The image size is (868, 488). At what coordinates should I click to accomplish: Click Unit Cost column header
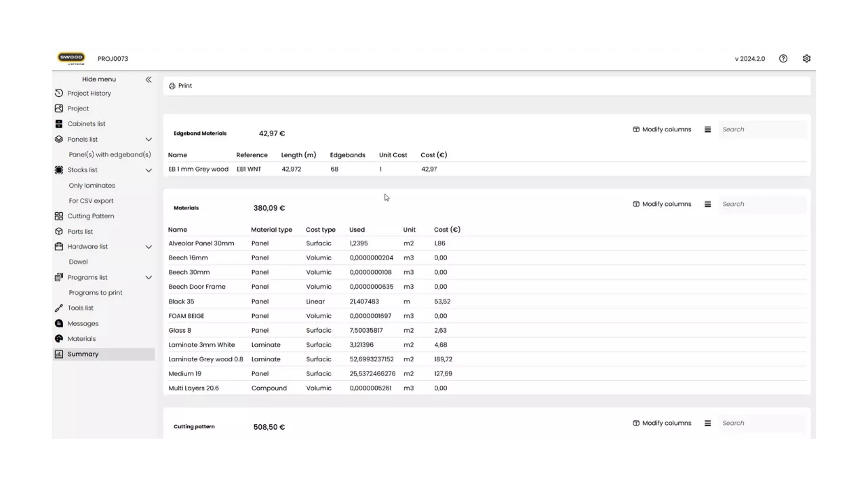[393, 155]
